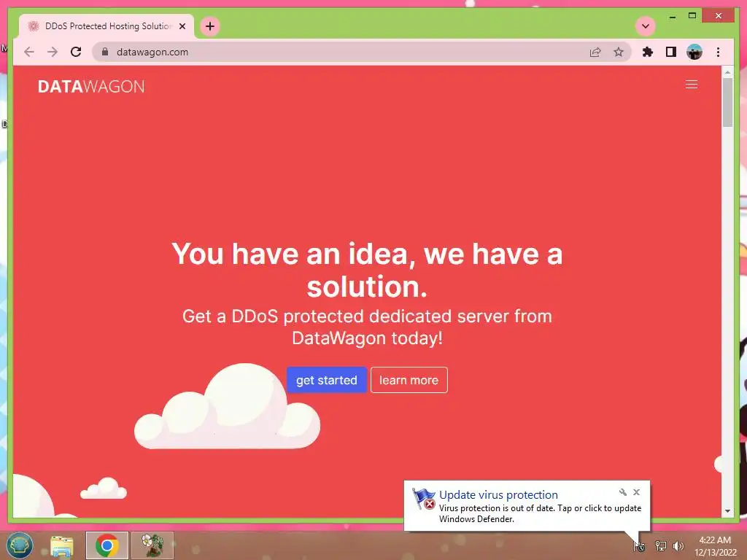Open the Extensions puzzle icon
747x560 pixels.
click(648, 52)
